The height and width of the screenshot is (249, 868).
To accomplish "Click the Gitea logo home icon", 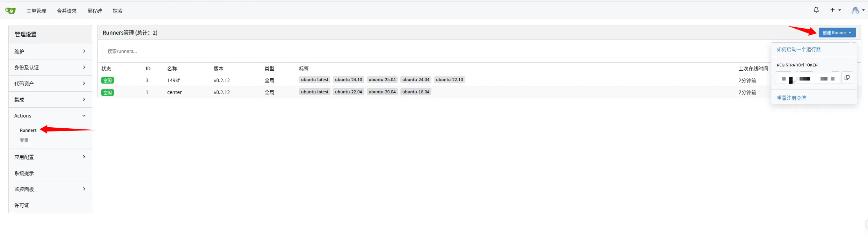I will [x=10, y=11].
